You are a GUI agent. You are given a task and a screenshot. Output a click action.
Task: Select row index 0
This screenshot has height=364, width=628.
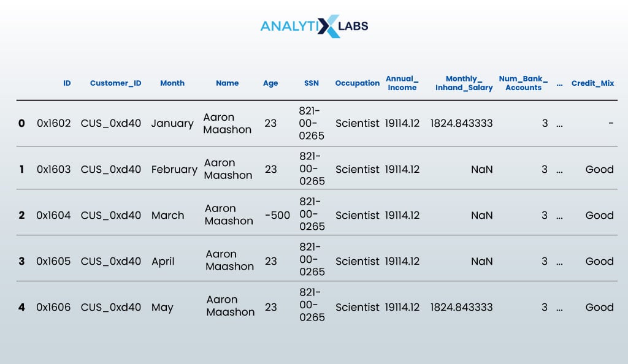pos(21,123)
